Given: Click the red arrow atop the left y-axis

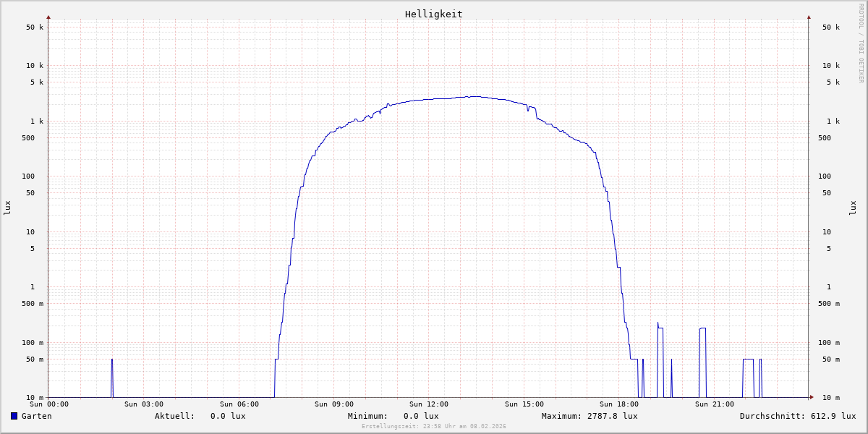Looking at the screenshot, I should (x=48, y=17).
